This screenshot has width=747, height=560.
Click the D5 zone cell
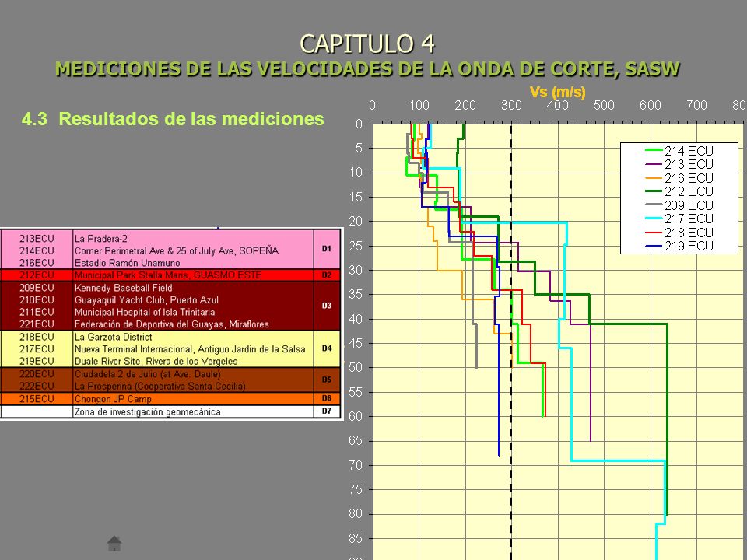pyautogui.click(x=327, y=380)
